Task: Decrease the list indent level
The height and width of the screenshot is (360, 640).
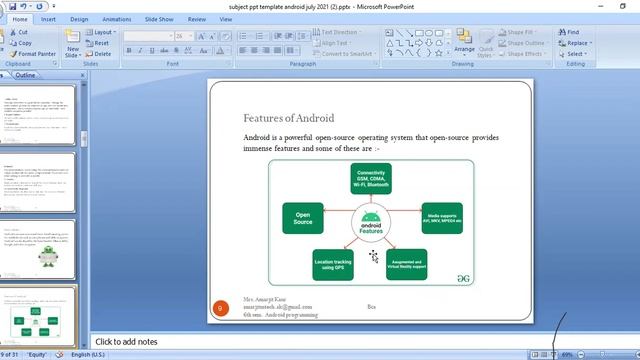Action: pos(278,36)
